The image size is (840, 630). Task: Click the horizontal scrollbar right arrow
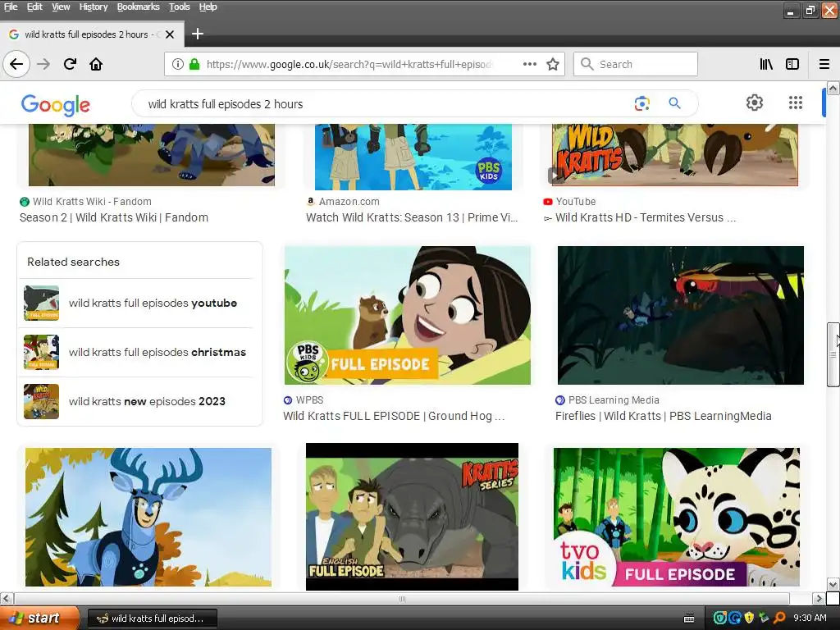coord(818,598)
